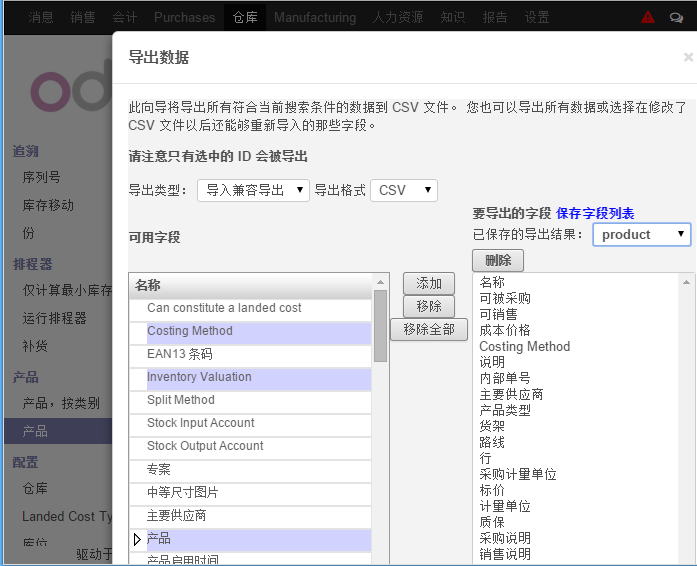The height and width of the screenshot is (566, 697).
Task: Choose EAN13 条码 in available fields
Action: tap(180, 354)
